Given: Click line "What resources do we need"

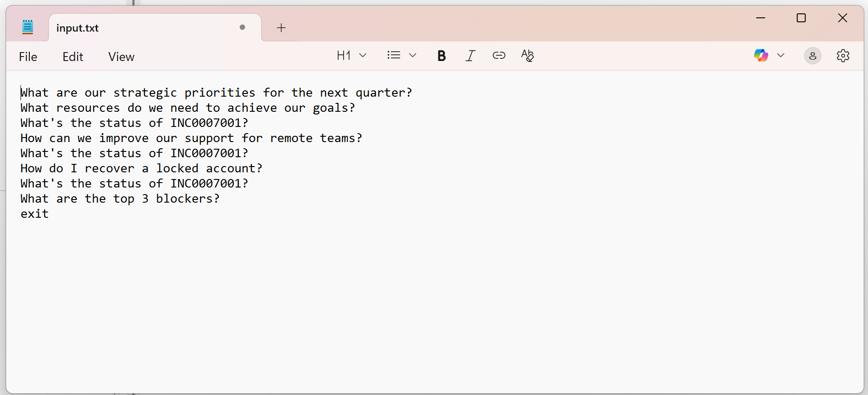Looking at the screenshot, I should click(188, 108).
